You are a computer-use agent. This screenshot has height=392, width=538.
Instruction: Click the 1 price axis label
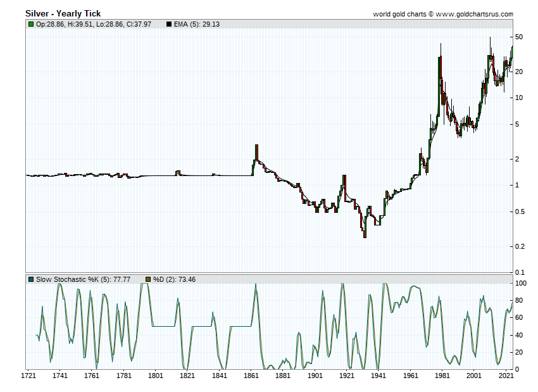point(517,186)
